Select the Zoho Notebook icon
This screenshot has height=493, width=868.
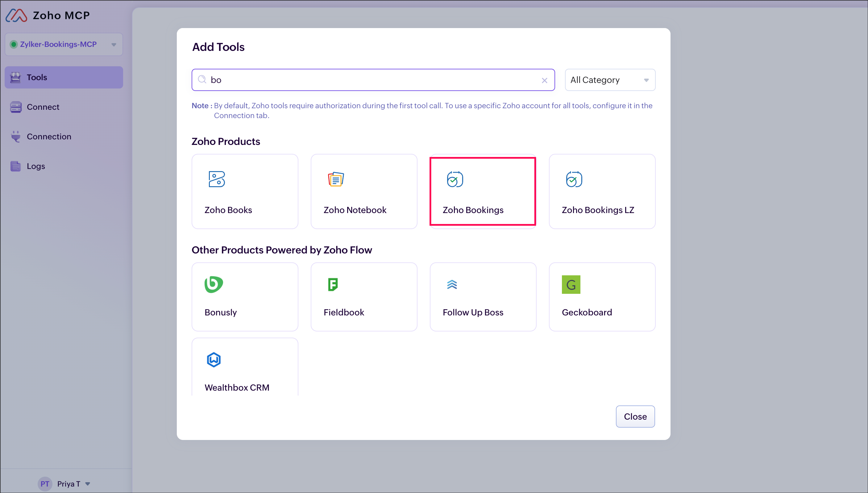[x=335, y=179]
